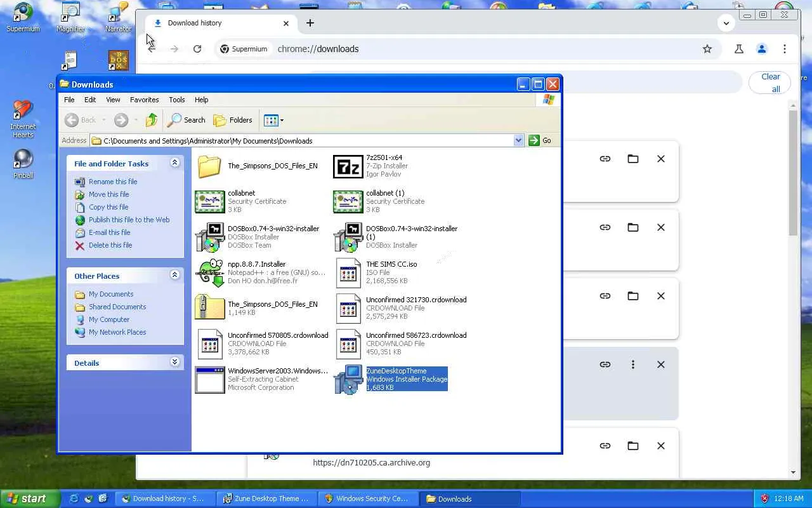The width and height of the screenshot is (812, 508).
Task: Select the Internet Hearts desktop icon
Action: click(x=23, y=119)
